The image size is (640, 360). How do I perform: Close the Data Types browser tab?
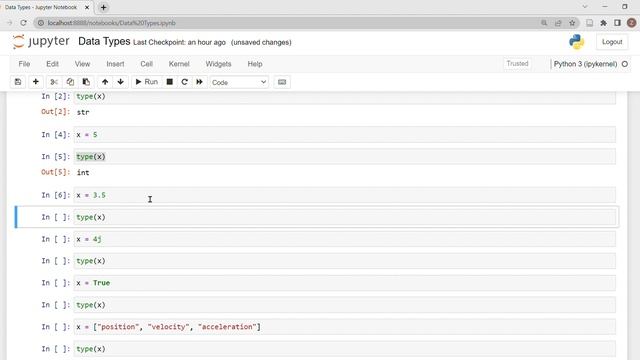[x=87, y=7]
